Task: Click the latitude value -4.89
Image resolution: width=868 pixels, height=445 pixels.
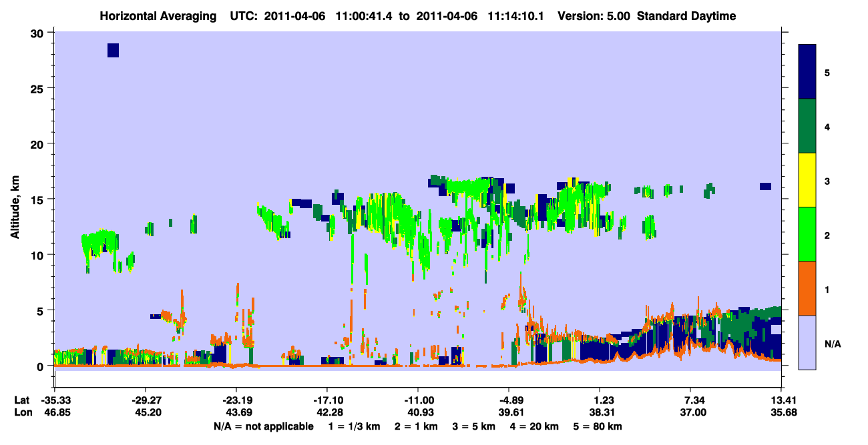Action: click(509, 400)
